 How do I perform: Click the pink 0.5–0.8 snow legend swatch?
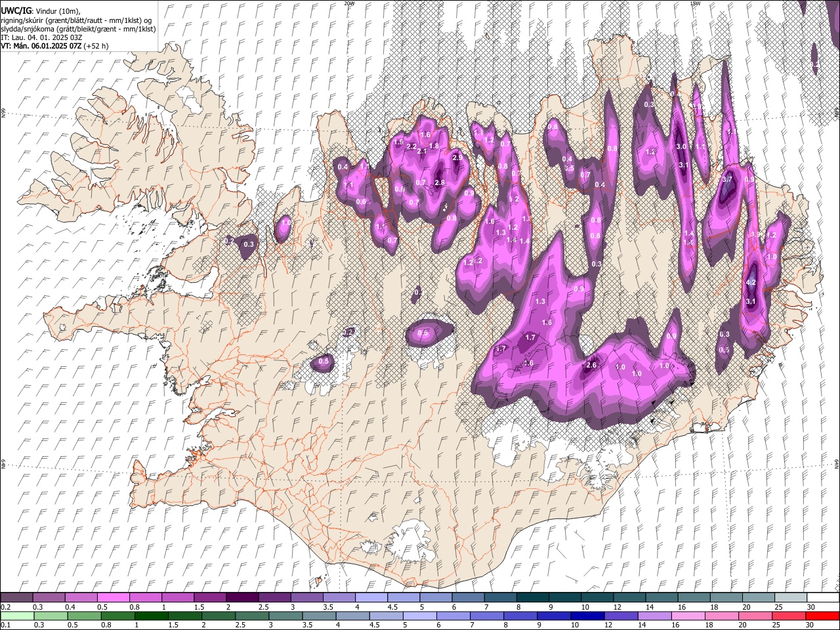pos(113,598)
